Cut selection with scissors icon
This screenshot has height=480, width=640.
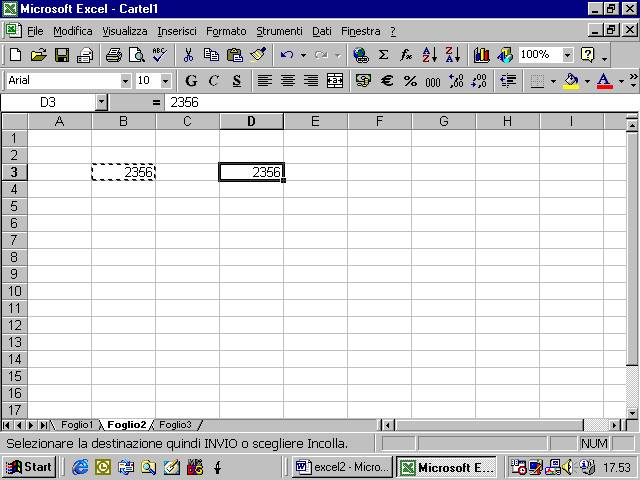click(x=188, y=55)
